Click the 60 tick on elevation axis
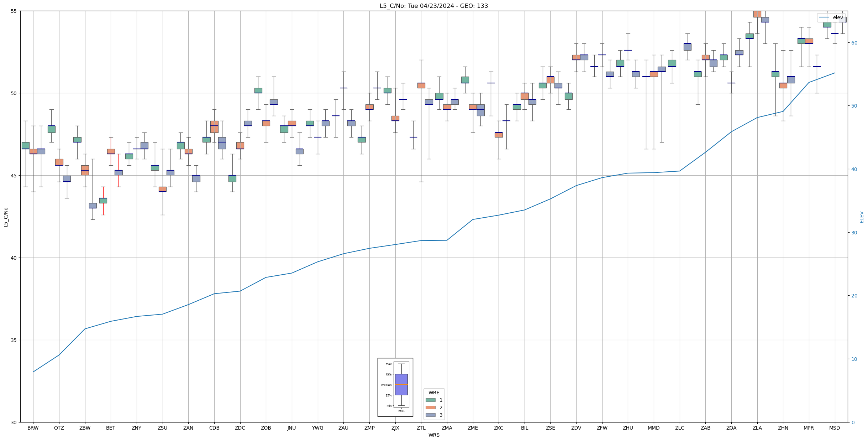 tap(854, 43)
